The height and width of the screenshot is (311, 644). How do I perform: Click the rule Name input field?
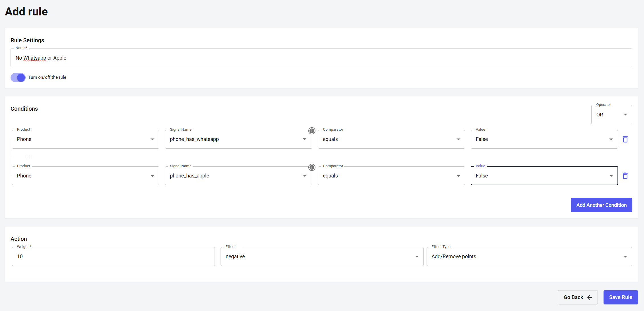(321, 58)
